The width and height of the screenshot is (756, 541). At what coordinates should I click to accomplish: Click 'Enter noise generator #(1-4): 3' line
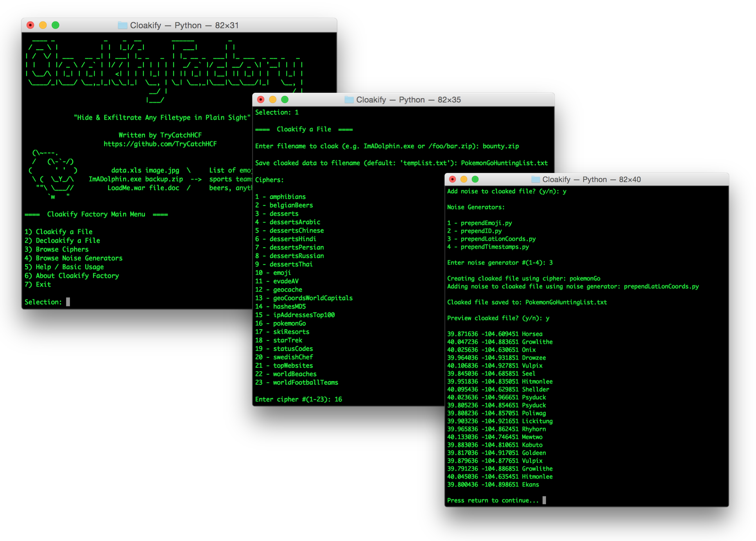point(500,263)
